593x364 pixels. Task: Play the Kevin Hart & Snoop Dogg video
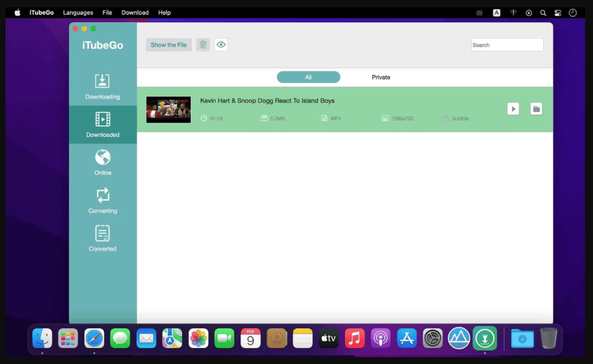pos(513,109)
